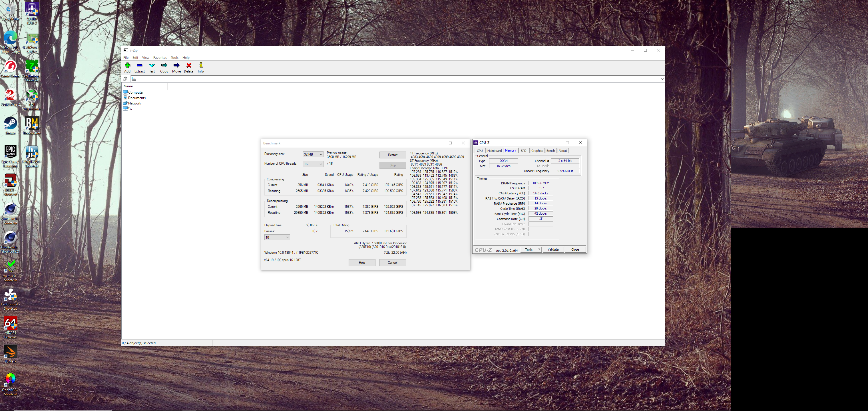Click the AMD Ryzen 7 5800X processor text
The height and width of the screenshot is (411, 868).
click(380, 243)
